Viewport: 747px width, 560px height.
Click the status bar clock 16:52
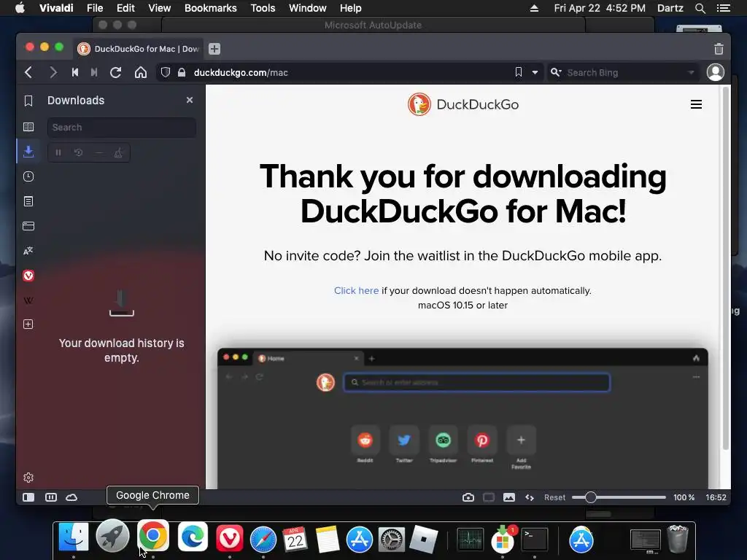pos(716,497)
